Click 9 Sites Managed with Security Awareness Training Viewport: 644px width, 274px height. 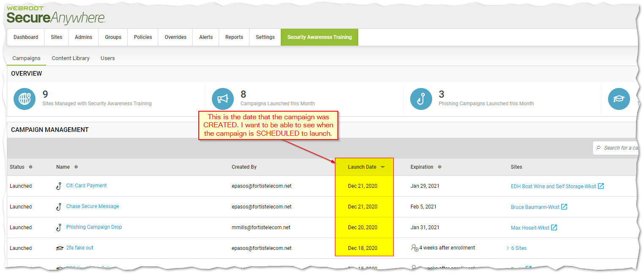[97, 99]
